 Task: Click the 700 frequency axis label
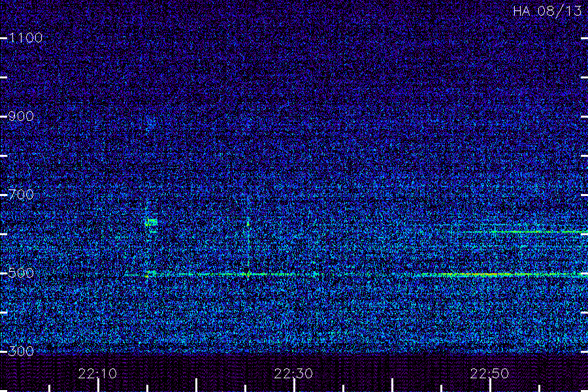(21, 194)
